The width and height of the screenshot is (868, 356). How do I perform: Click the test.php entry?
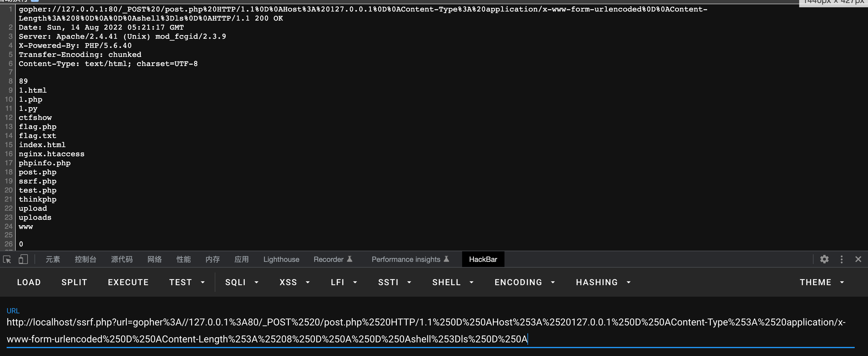click(x=38, y=190)
